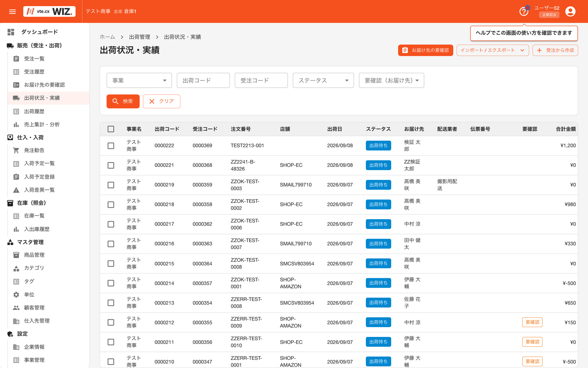Image resolution: width=588 pixels, height=368 pixels.
Task: Open 企業情報 in the sidebar
Action: pos(49,347)
